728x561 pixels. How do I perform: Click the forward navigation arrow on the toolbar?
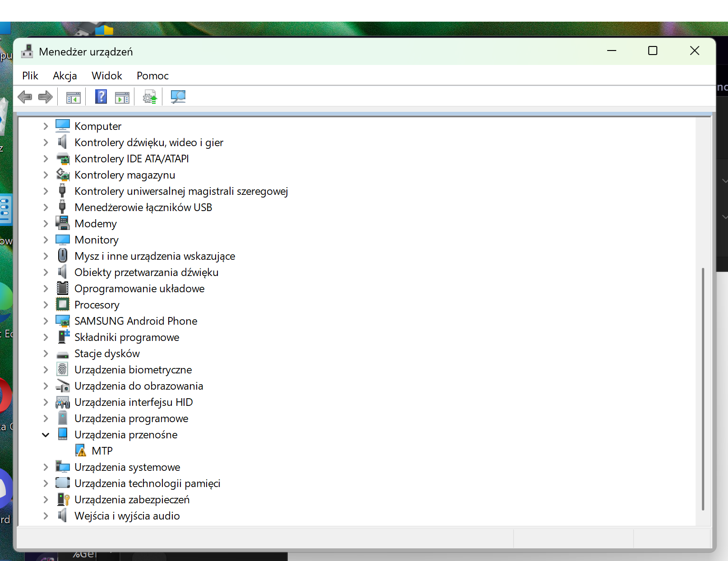click(x=45, y=97)
